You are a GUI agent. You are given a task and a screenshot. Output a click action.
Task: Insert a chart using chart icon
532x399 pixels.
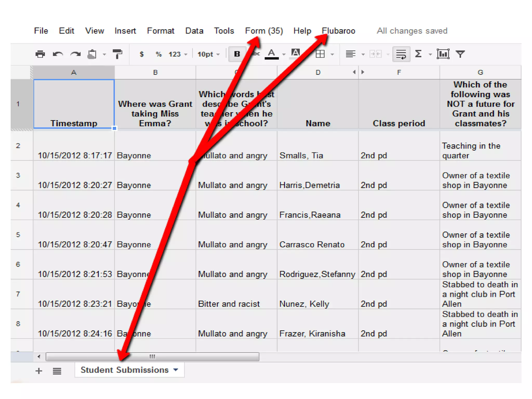[443, 54]
